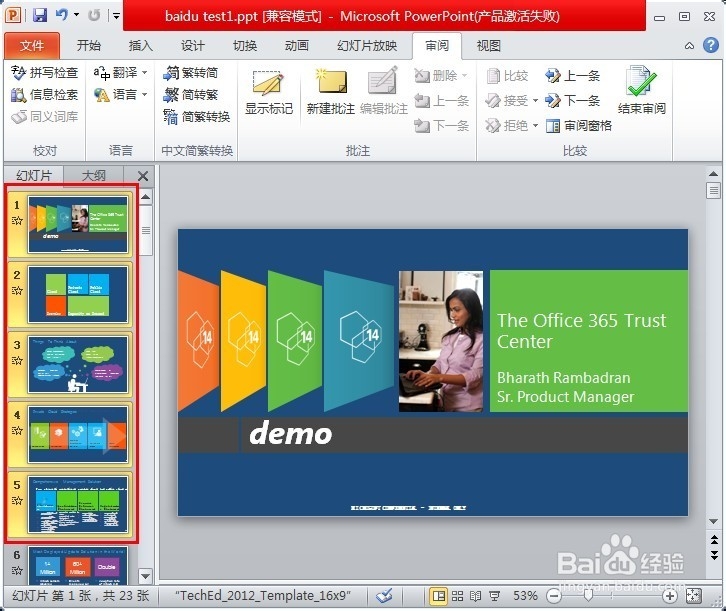Click 简转繁 convert to traditional
726x611 pixels.
pyautogui.click(x=190, y=95)
